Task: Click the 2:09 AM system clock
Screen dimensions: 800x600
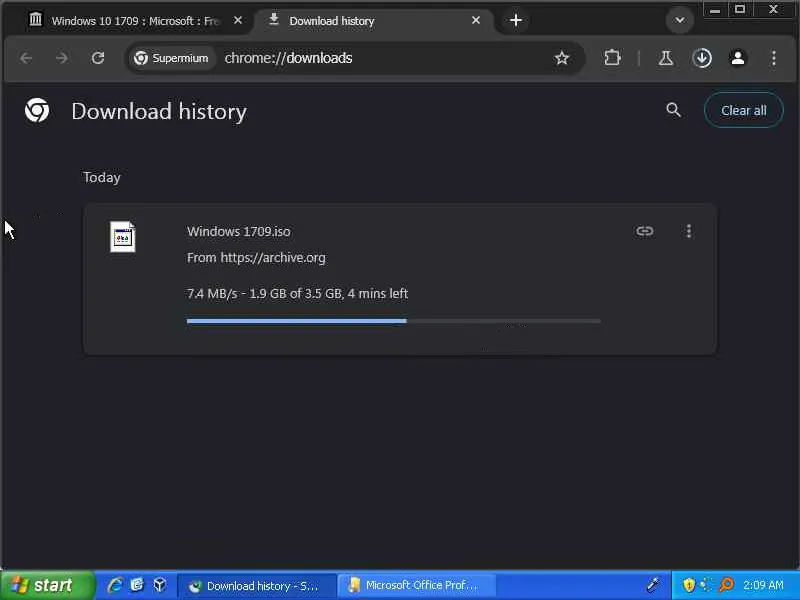Action: click(x=763, y=585)
